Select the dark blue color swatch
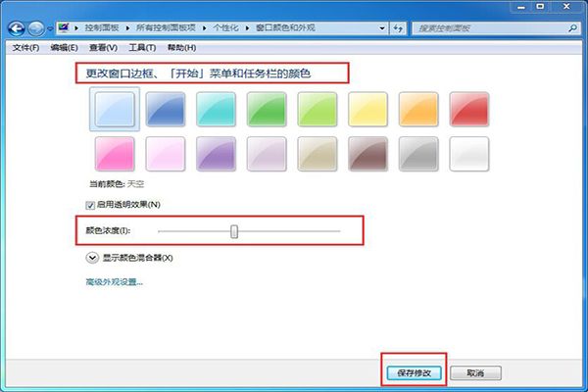The image size is (588, 392). [x=166, y=109]
